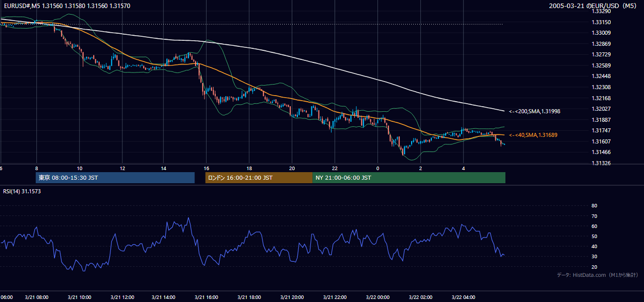The height and width of the screenshot is (302, 644).
Task: Click price level 1.32729 on the axis
Action: (601, 54)
